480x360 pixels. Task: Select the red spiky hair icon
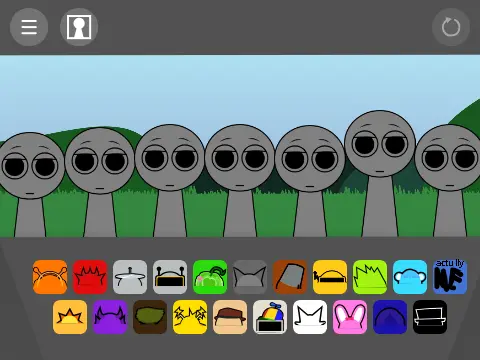point(90,277)
